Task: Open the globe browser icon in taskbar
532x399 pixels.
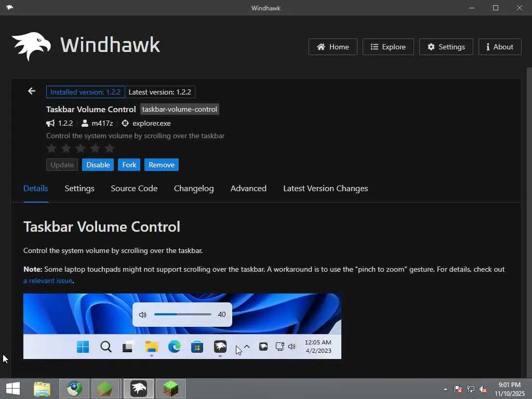Action: (x=74, y=389)
